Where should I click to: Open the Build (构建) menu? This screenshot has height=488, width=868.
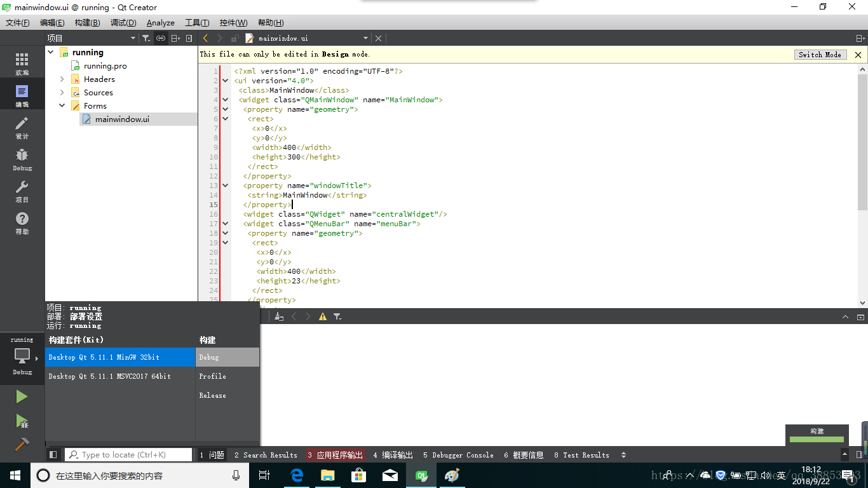87,23
